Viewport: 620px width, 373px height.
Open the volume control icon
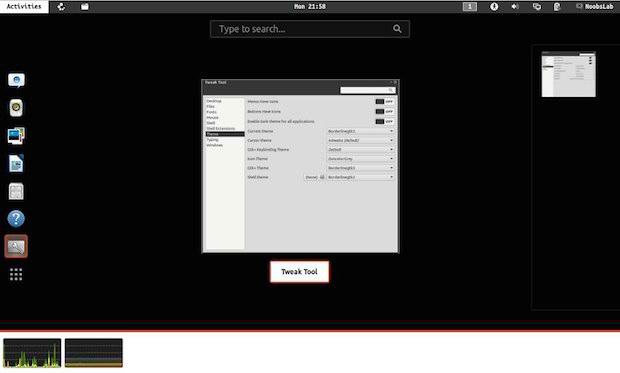515,6
